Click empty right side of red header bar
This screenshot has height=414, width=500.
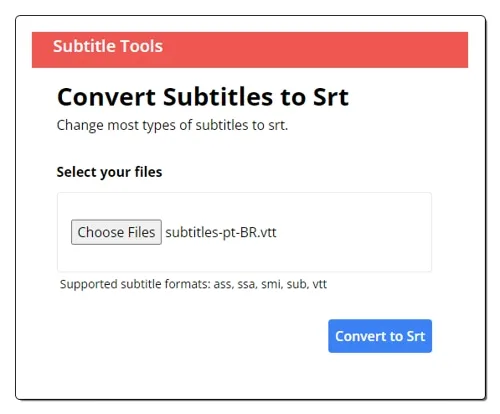(x=333, y=50)
